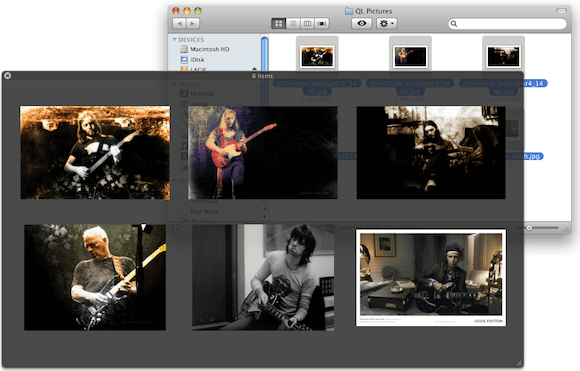Viewport: 580px width, 371px height.
Task: Open the Action gear dropdown menu
Action: point(387,24)
